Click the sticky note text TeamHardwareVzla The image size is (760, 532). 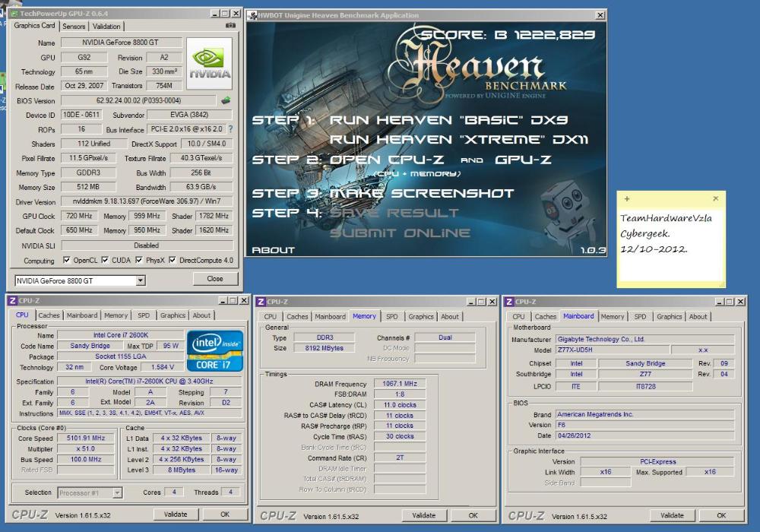click(666, 218)
